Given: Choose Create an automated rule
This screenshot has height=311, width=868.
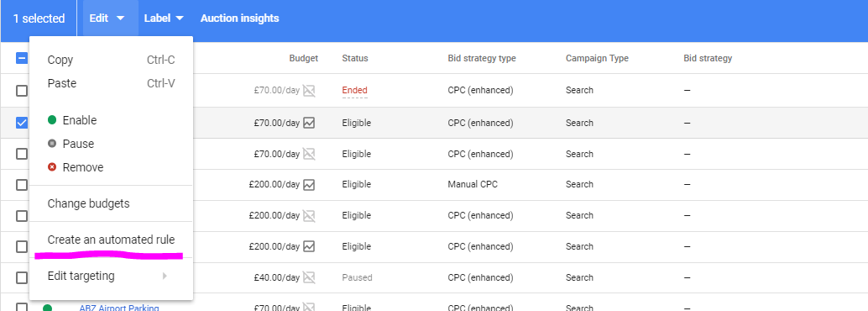Looking at the screenshot, I should tap(112, 240).
